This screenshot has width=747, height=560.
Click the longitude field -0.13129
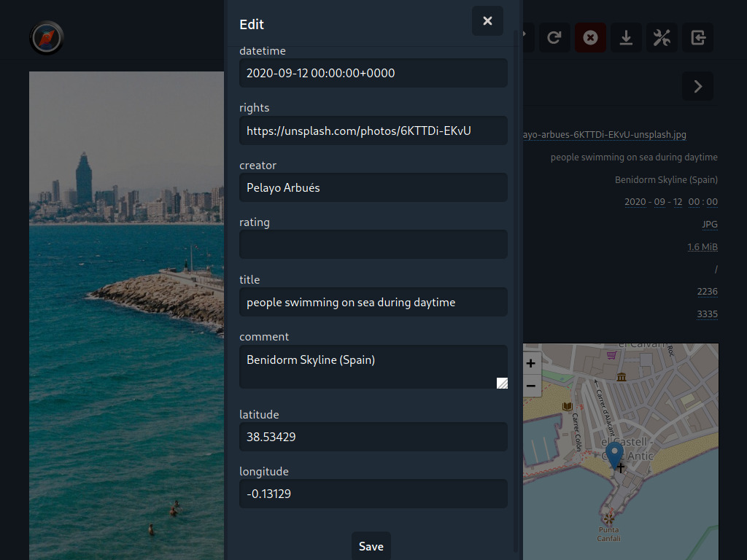(x=373, y=494)
